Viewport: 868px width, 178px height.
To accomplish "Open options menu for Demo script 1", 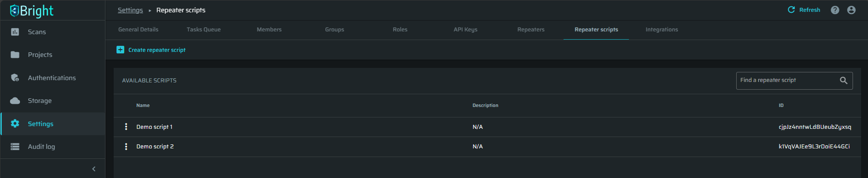I will [126, 127].
